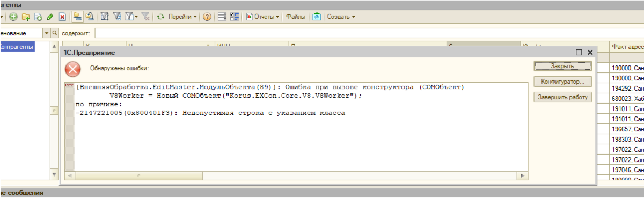Image resolution: width=644 pixels, height=198 pixels.
Task: Click the 198303 address row
Action: coord(626,140)
